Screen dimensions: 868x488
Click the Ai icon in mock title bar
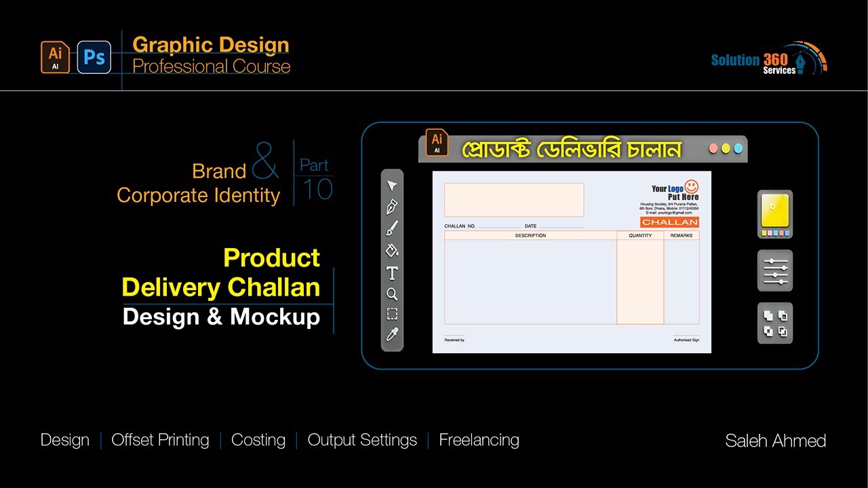(x=437, y=142)
